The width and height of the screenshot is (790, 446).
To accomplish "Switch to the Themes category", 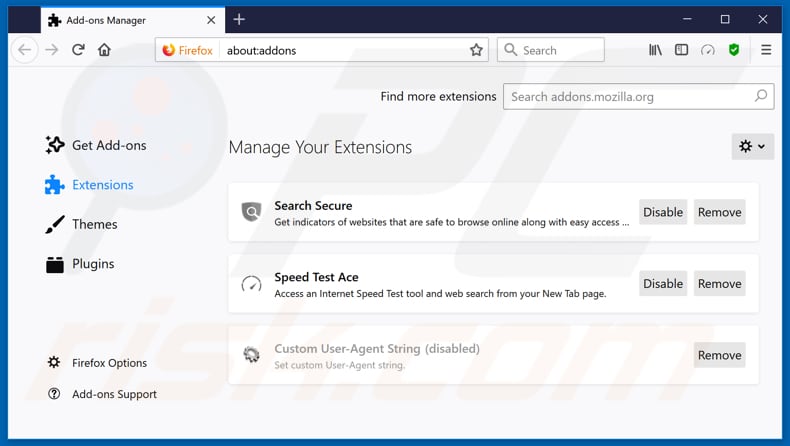I will pyautogui.click(x=81, y=224).
